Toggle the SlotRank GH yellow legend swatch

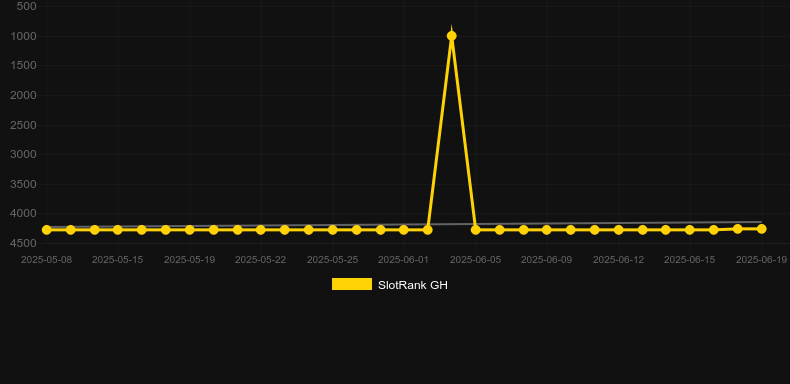352,284
